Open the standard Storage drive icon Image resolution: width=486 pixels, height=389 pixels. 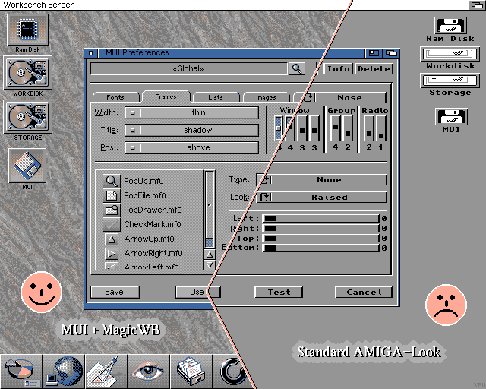(x=450, y=80)
